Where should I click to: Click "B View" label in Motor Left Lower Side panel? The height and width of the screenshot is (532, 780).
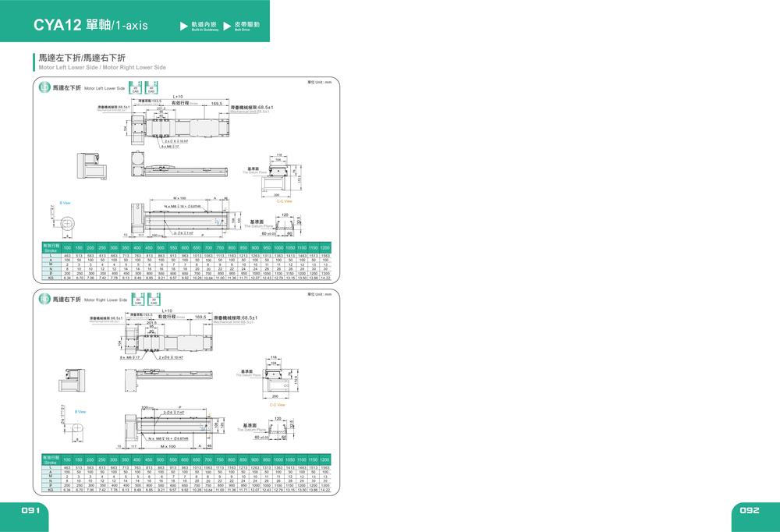[66, 203]
